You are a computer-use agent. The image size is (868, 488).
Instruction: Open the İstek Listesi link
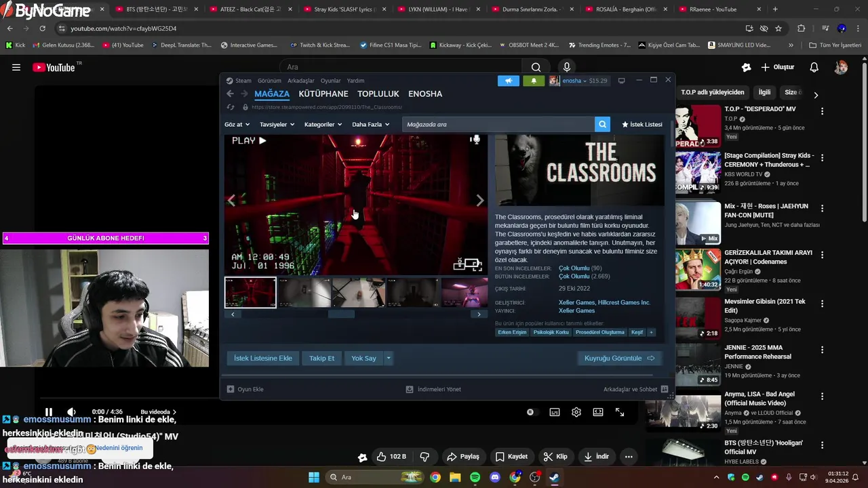click(642, 125)
